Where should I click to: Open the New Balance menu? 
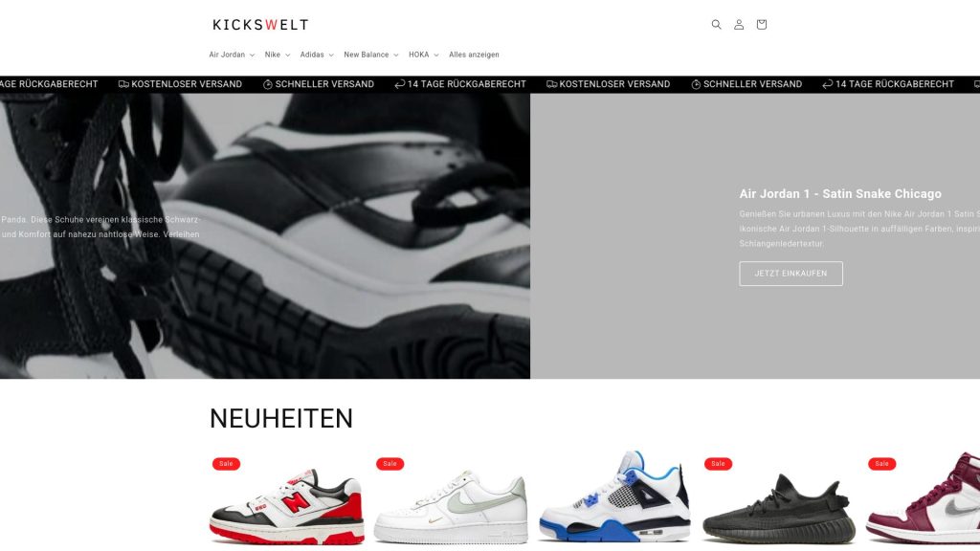click(371, 55)
